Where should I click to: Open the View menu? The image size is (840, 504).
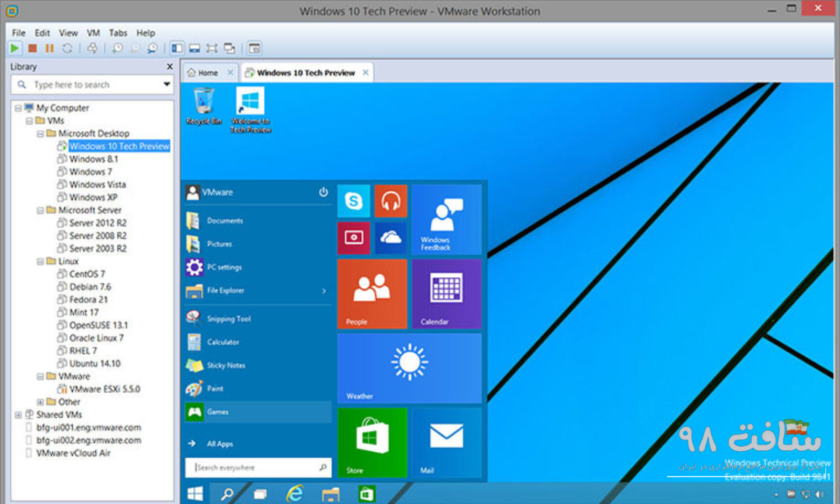click(69, 33)
